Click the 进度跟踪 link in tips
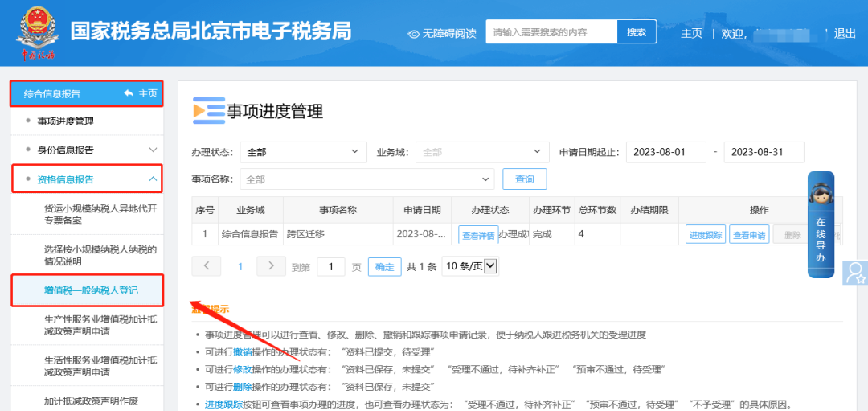Viewport: 868px width, 411px height. [223, 403]
